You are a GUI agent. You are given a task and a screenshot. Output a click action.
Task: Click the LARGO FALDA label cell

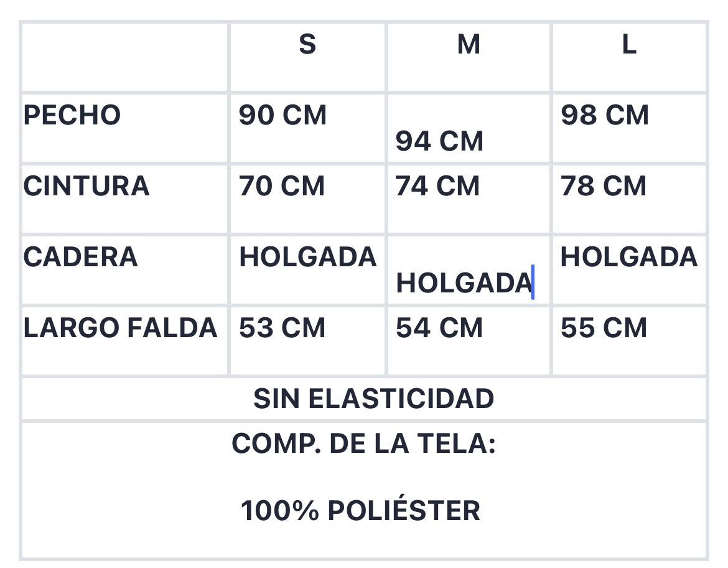(x=125, y=341)
